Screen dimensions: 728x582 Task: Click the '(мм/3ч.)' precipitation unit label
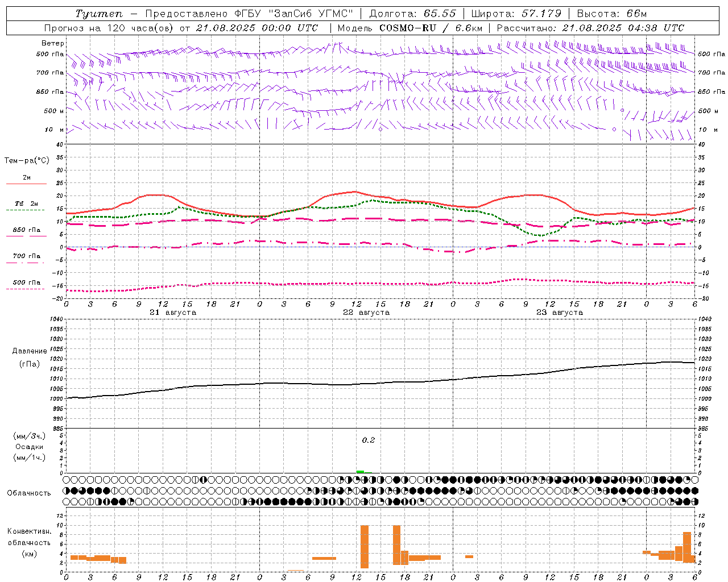point(30,436)
